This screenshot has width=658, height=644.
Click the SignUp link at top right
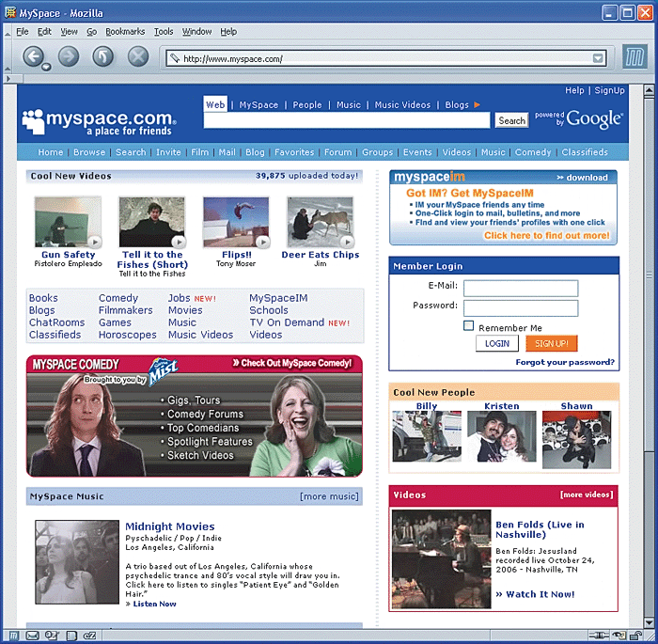click(x=609, y=90)
